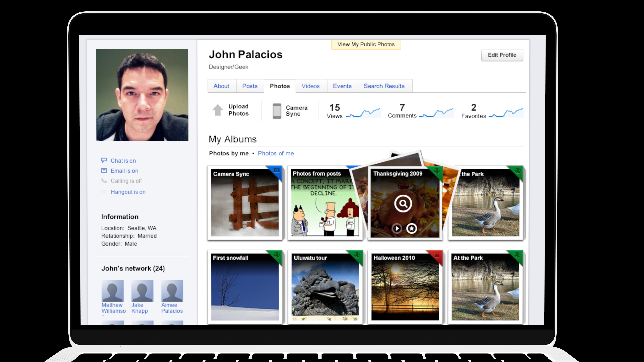Screen dimensions: 644x362
Task: Go to the Events tab
Action: pos(342,86)
